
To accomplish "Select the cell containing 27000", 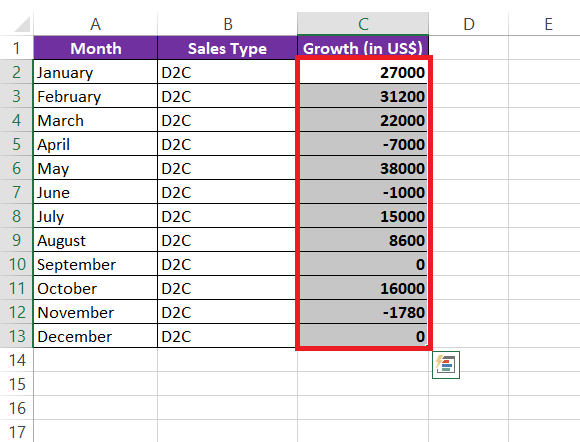I will pyautogui.click(x=363, y=72).
